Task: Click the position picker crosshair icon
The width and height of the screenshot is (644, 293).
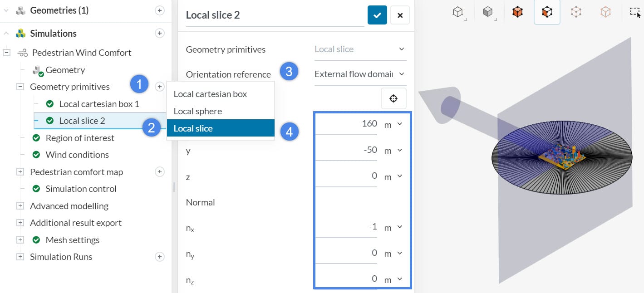Action: pyautogui.click(x=393, y=98)
